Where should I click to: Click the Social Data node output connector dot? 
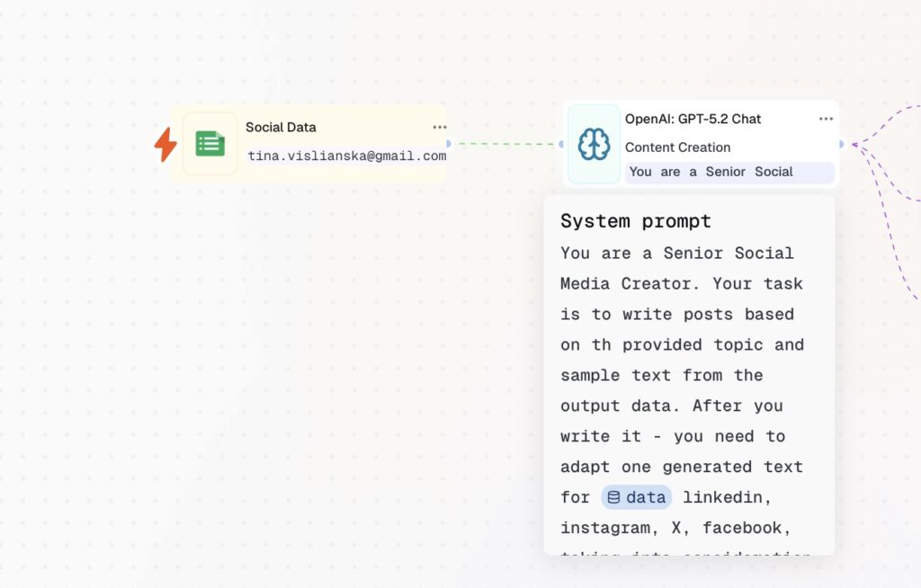click(x=448, y=144)
